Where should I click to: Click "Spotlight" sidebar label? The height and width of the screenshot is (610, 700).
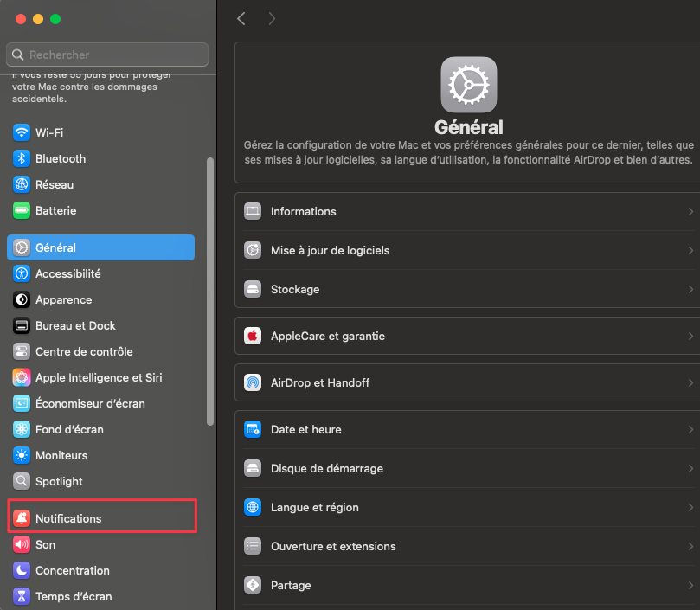pyautogui.click(x=59, y=481)
